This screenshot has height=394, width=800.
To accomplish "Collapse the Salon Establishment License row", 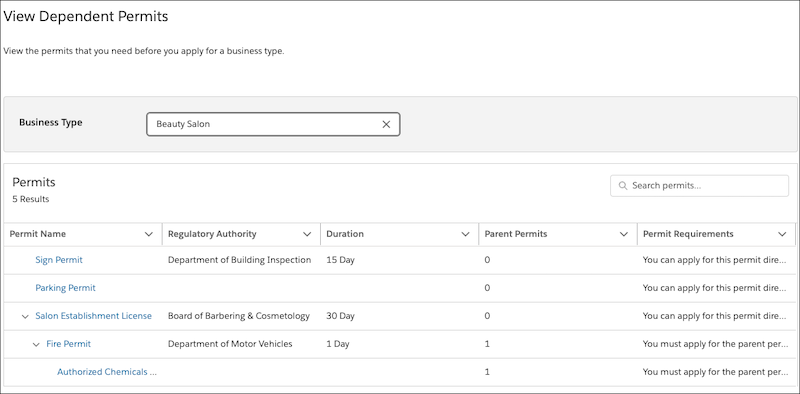I will [x=25, y=316].
